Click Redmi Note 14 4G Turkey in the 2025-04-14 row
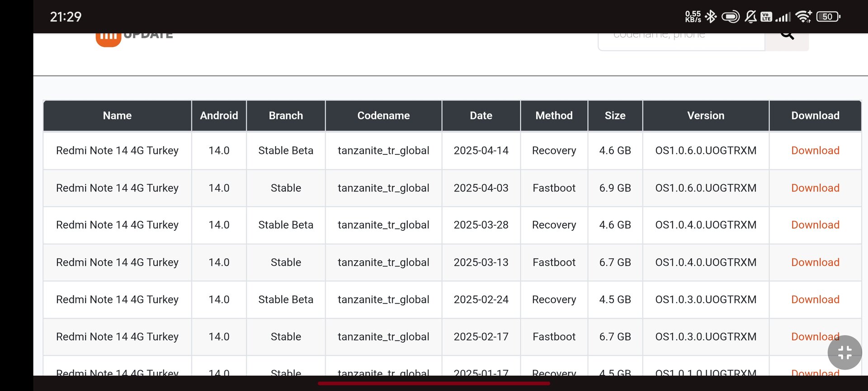Screen dimensions: 868x391 point(118,151)
